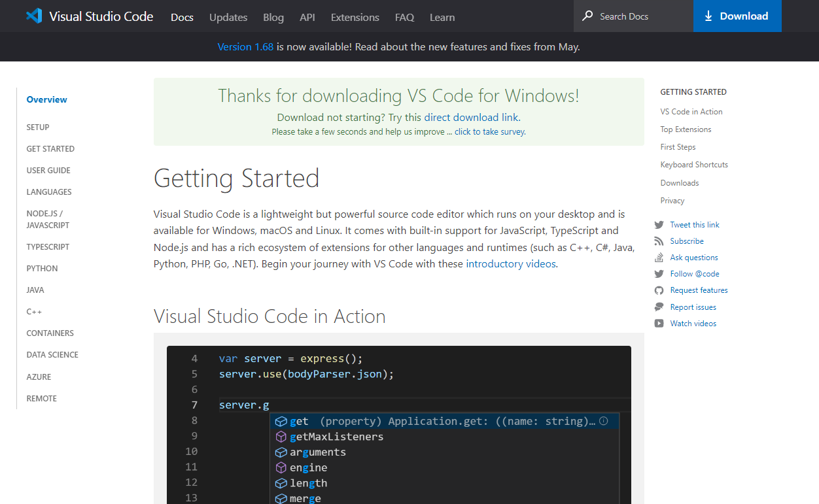Click the info icon in the get suggestion row
Image resolution: width=819 pixels, height=504 pixels.
(x=604, y=421)
